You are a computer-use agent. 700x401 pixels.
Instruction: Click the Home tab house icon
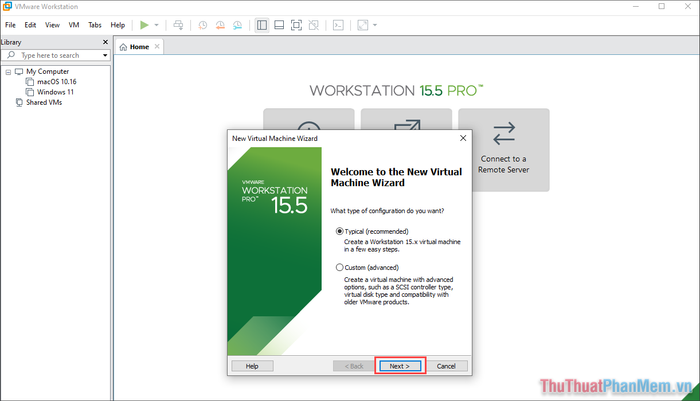[123, 47]
